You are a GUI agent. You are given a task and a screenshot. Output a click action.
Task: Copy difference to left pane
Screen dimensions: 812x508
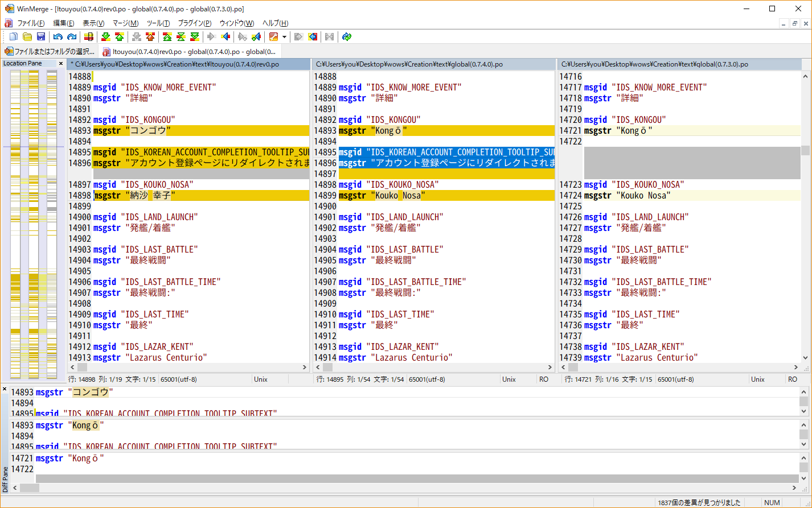click(x=225, y=37)
